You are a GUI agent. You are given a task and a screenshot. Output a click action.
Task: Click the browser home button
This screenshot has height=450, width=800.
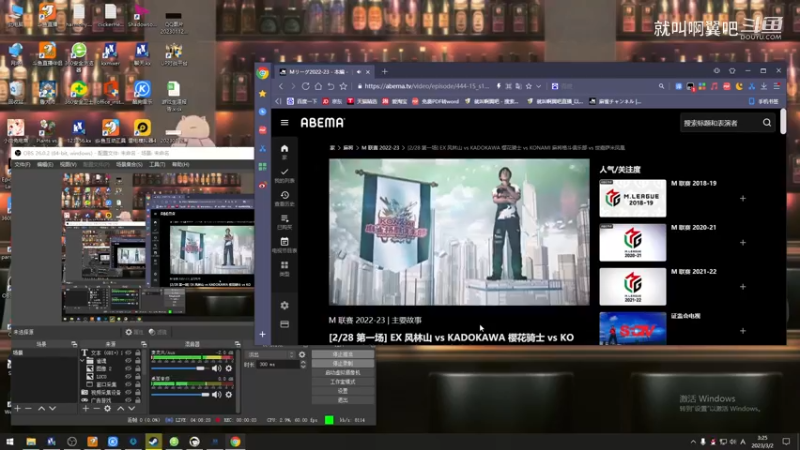(318, 86)
